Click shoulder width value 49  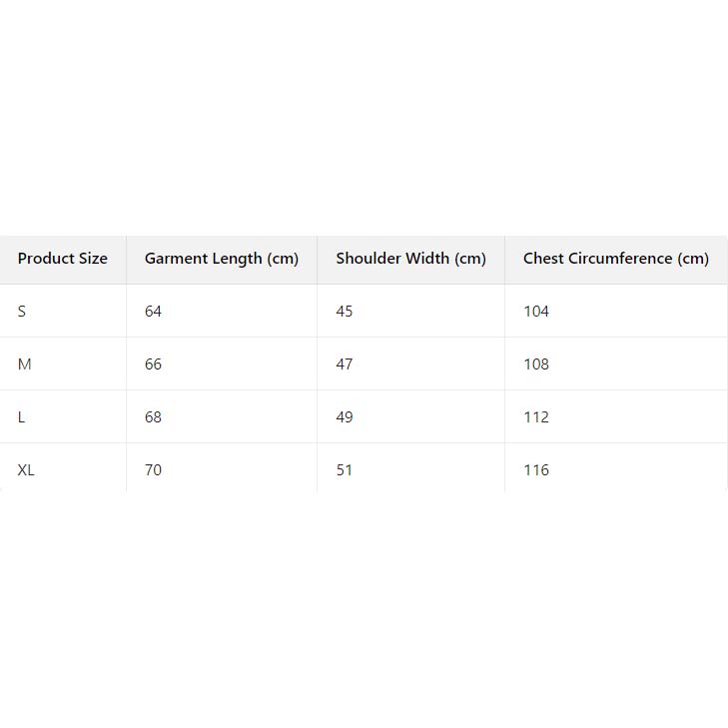pos(345,417)
